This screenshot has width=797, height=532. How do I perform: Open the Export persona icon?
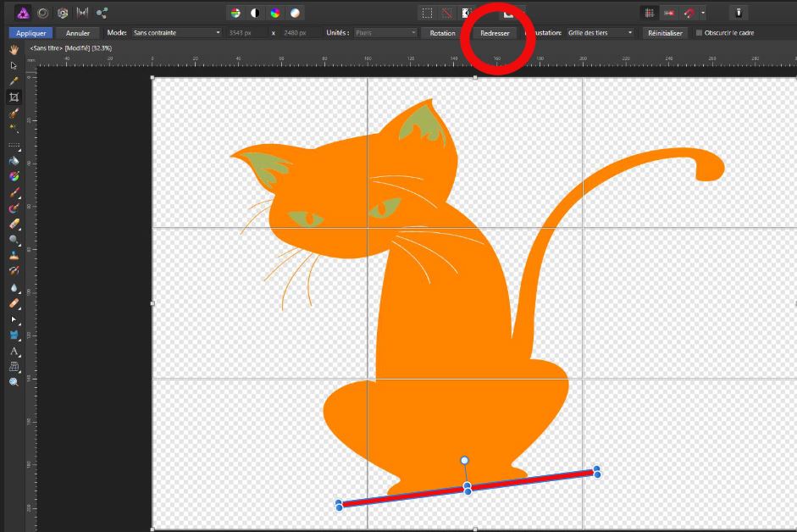[102, 13]
